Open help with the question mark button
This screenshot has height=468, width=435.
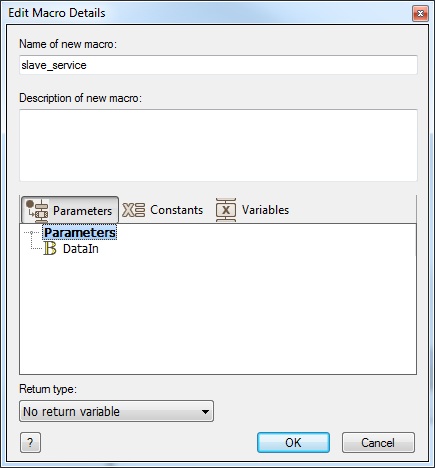click(30, 443)
